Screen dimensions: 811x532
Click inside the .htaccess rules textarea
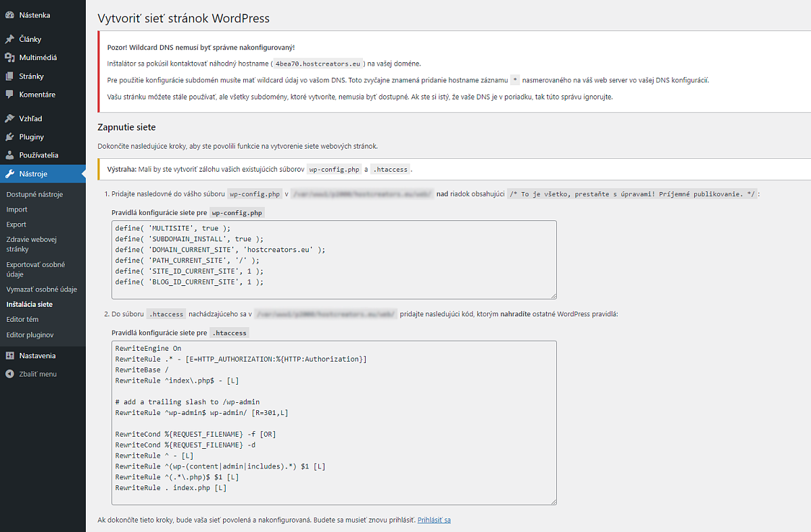point(334,422)
